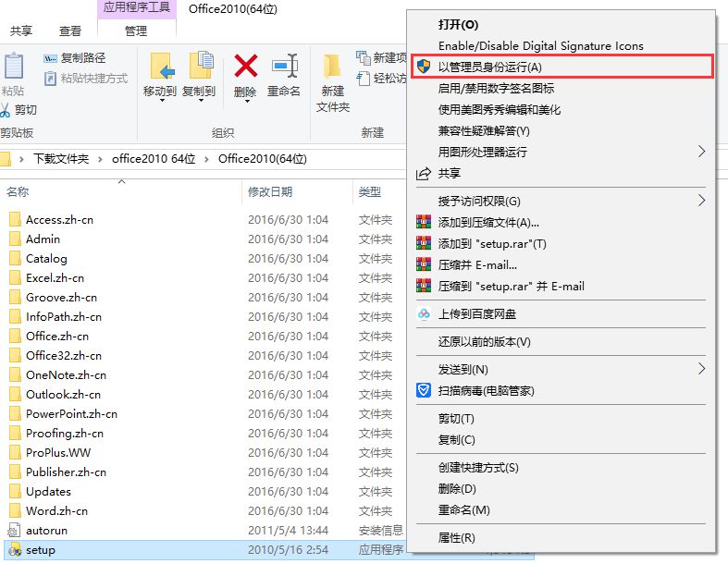Image resolution: width=728 pixels, height=576 pixels.
Task: Select the PowerPoint.zh-cn folder name
Action: 71,414
